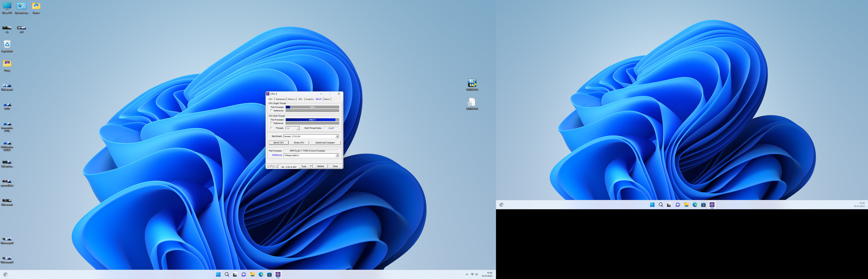Click the CPU-Z icon in left taskbar
The image size is (868, 279).
(278, 274)
